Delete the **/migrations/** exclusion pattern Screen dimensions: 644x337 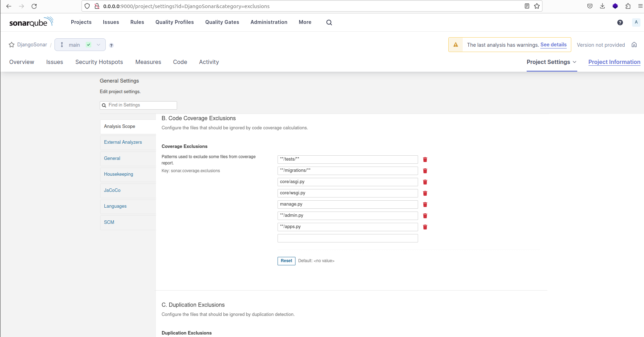(425, 171)
